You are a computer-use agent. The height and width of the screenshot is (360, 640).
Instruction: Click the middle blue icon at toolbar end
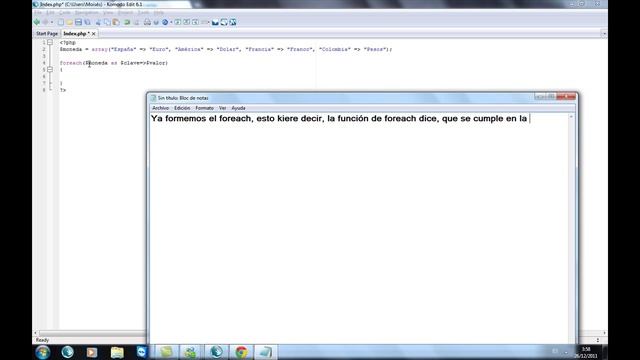coord(224,22)
